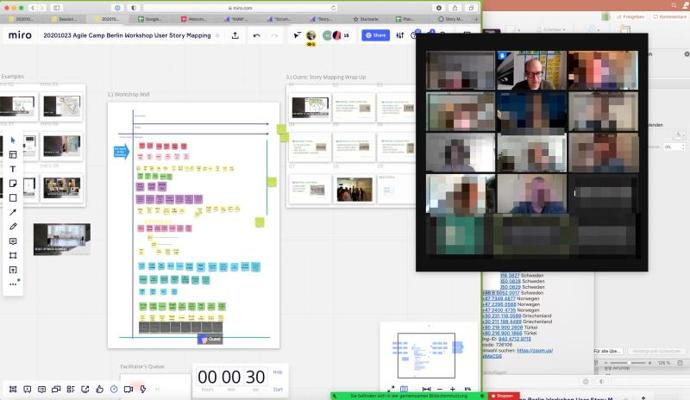Select the cursor tool in Miro's left toolbar

coord(13,140)
